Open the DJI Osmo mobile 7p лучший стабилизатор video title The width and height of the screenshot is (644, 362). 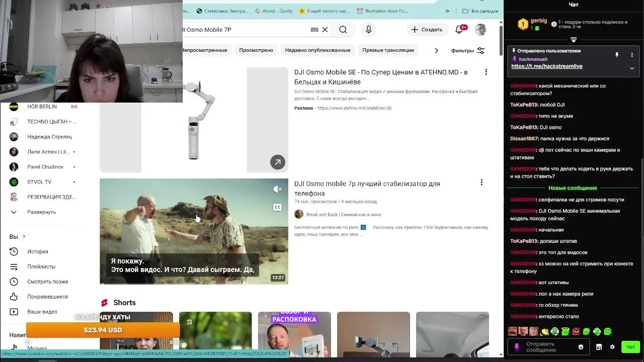click(x=367, y=189)
